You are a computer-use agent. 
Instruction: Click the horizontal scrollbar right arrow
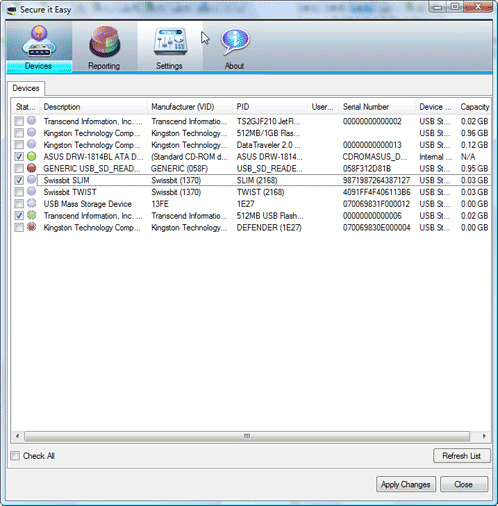pyautogui.click(x=484, y=436)
